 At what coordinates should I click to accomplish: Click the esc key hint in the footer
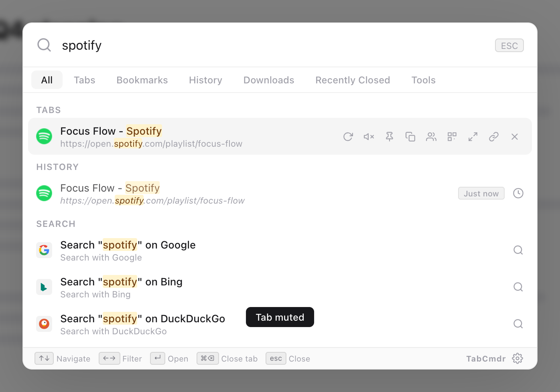pos(276,358)
